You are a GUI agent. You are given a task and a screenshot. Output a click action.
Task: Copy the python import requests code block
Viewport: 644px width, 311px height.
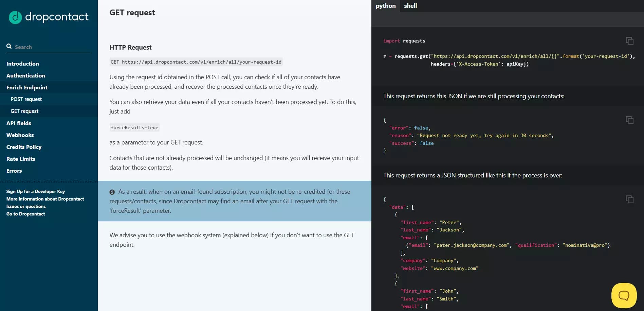tap(629, 41)
